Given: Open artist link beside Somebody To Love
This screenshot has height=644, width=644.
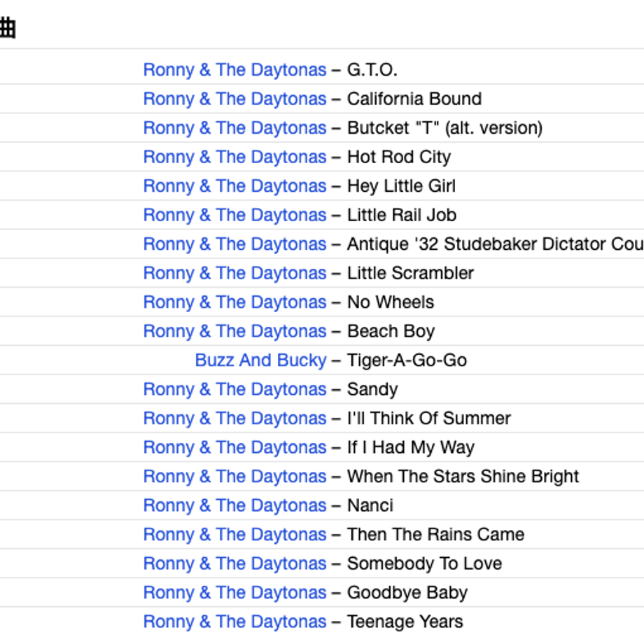Looking at the screenshot, I should (x=234, y=564).
